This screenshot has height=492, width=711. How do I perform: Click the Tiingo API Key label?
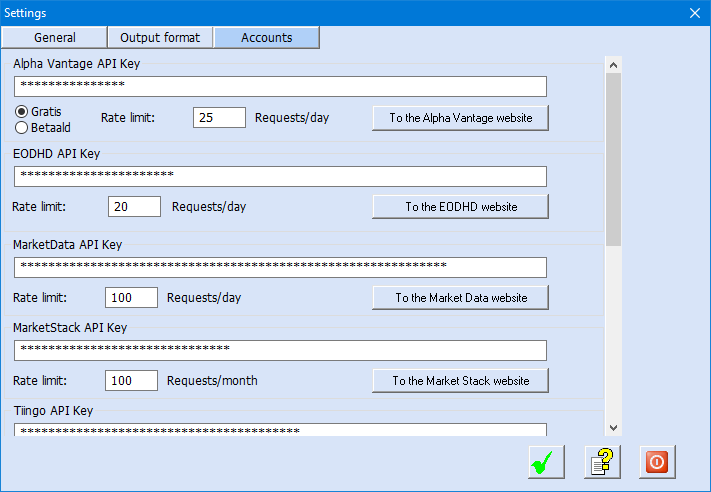(x=54, y=411)
